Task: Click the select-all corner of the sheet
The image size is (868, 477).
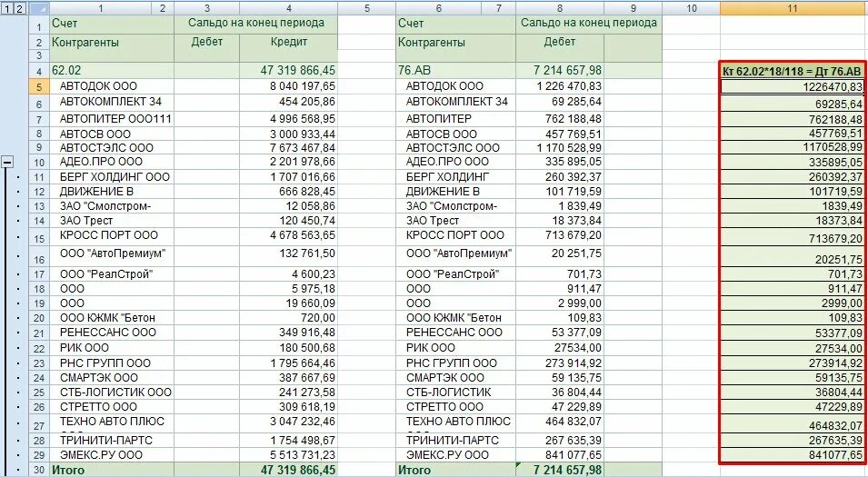Action: 39,8
